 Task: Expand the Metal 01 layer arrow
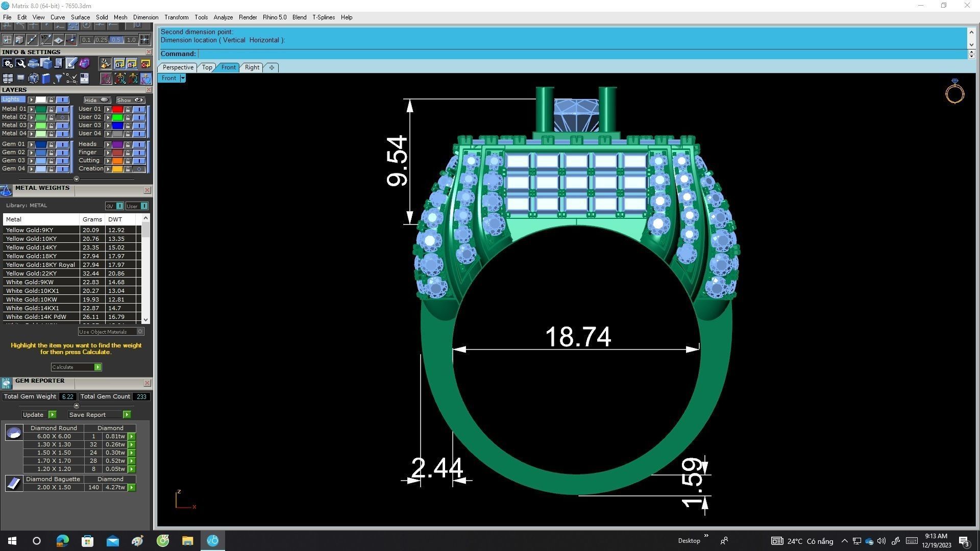(31, 109)
